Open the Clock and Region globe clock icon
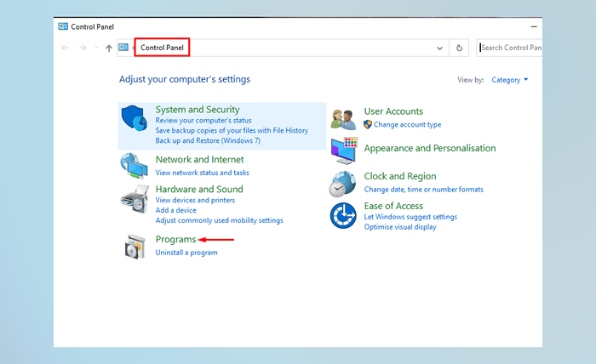This screenshot has width=596, height=364. pos(342,185)
